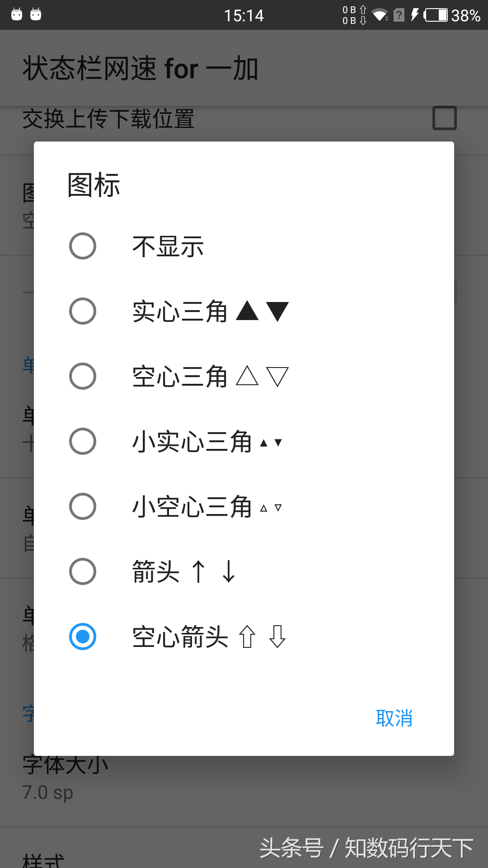
Task: Select the 不显示 radio button
Action: point(83,246)
